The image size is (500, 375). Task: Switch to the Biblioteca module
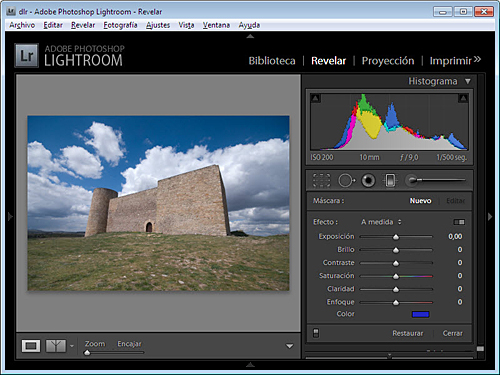tap(272, 61)
